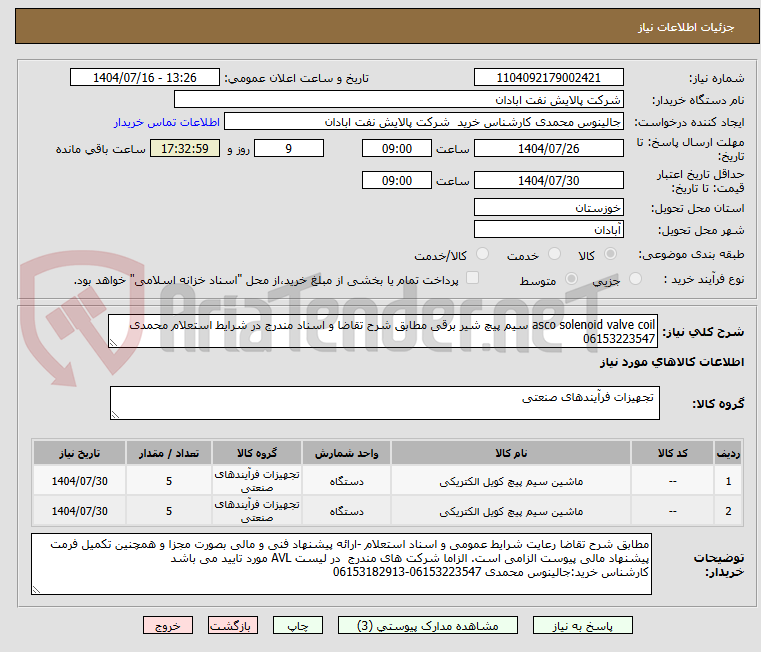Image resolution: width=761 pixels, height=652 pixels.
Task: Click the response deadline date 1404/07/26
Action: (x=548, y=149)
